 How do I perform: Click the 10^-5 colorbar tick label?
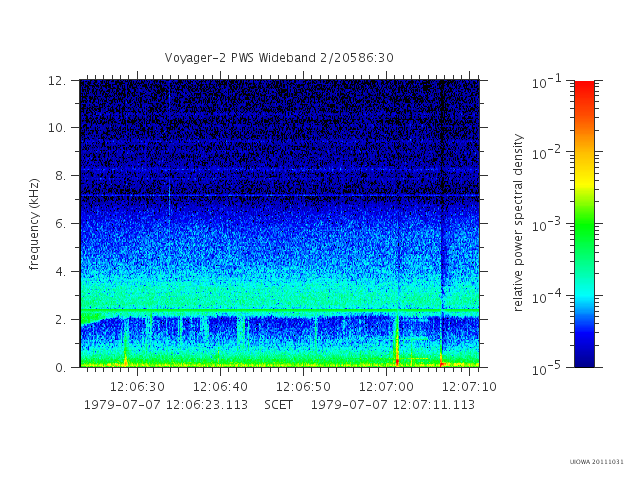(547, 369)
